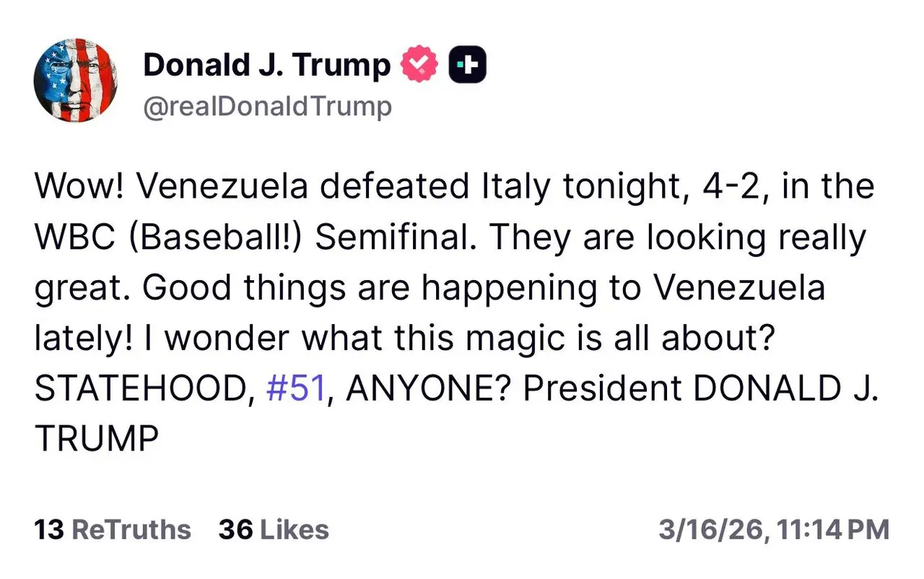The width and height of the screenshot is (924, 579).
Task: Open the flag-painted profile avatar
Action: (76, 80)
